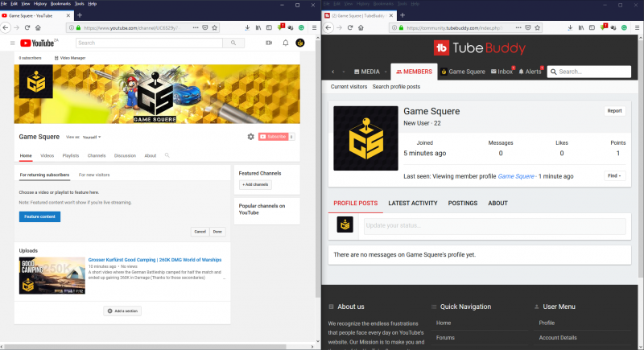Open the LATEST ACTIVITY profile tab
Viewport: 644px width, 350px height.
tap(412, 204)
